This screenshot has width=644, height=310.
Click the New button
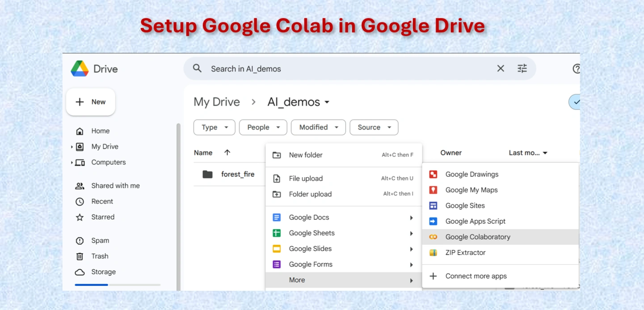tap(91, 102)
